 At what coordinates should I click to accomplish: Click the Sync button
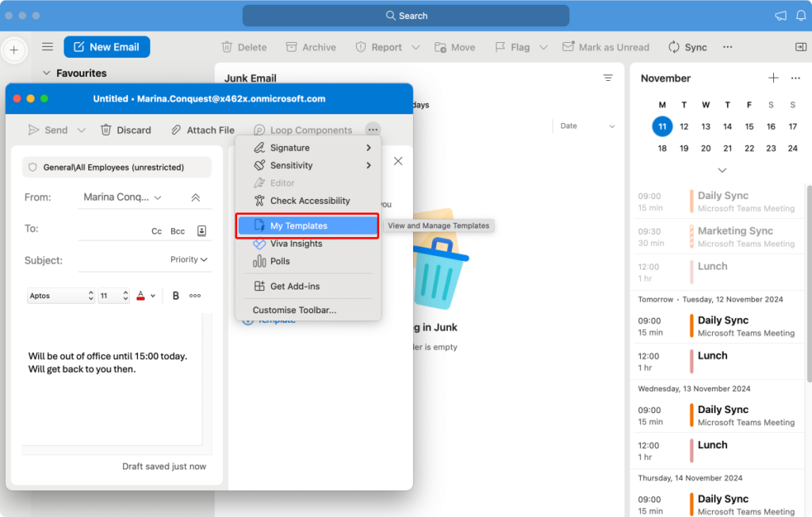[688, 47]
